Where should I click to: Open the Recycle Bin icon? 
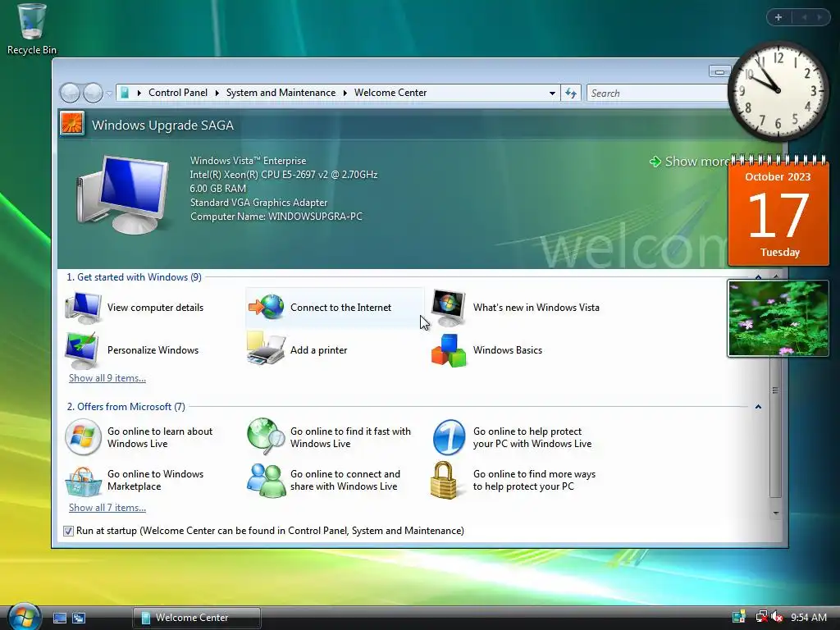tap(32, 30)
